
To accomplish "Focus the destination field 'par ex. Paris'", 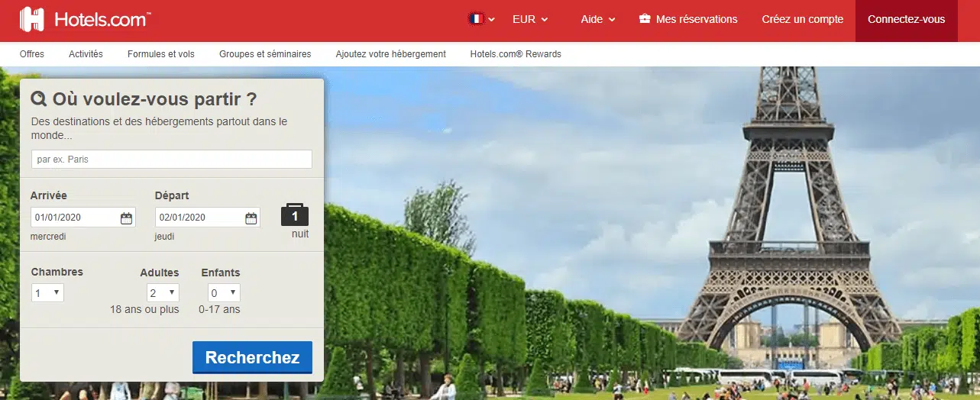I will coord(171,160).
